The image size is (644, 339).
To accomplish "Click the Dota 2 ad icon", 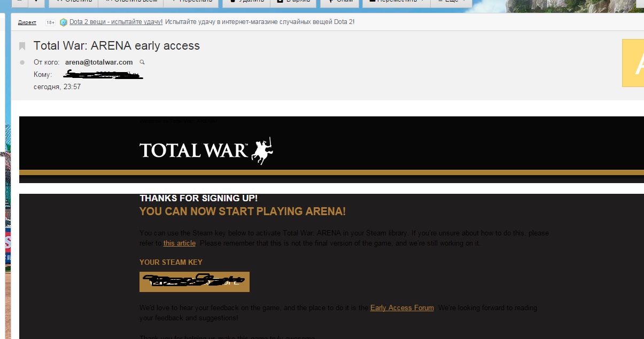I will (64, 22).
